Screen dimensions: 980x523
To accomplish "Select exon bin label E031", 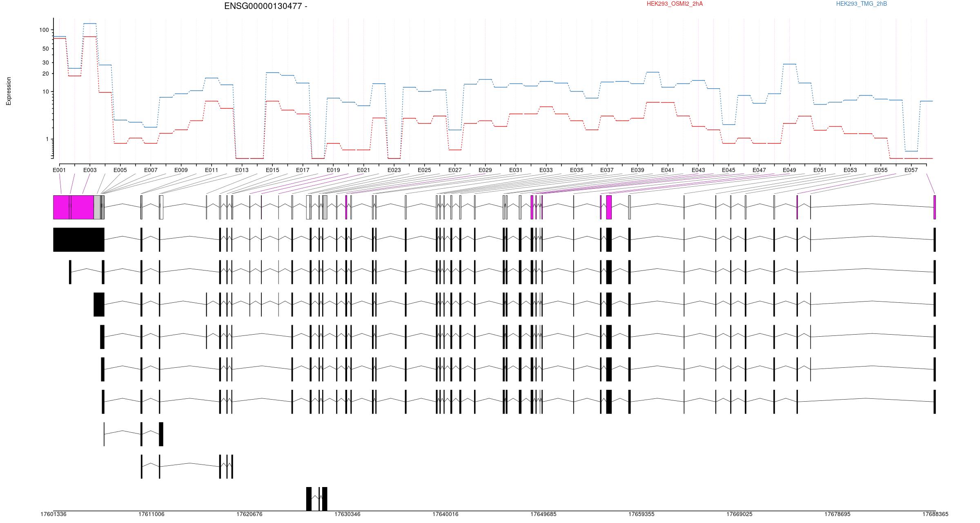I will click(516, 170).
